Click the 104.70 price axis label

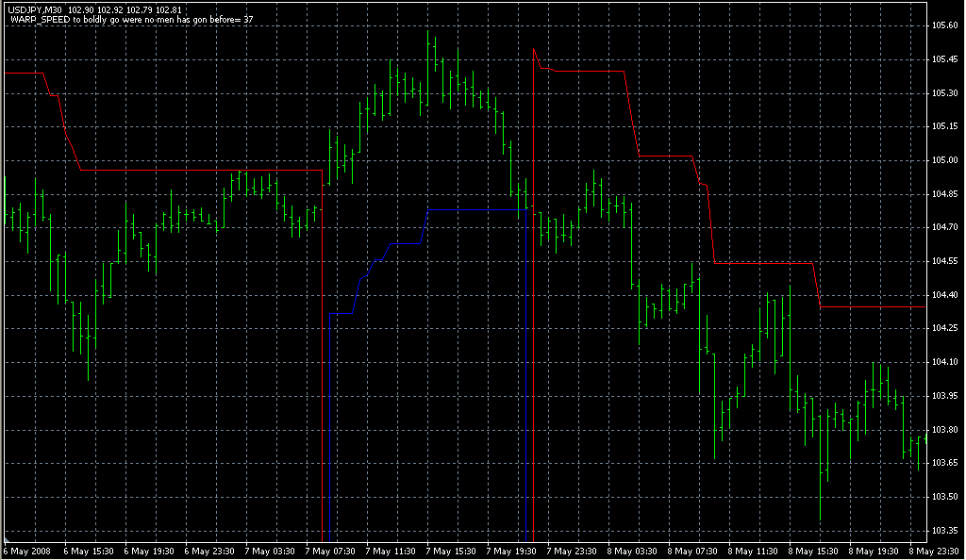click(945, 228)
